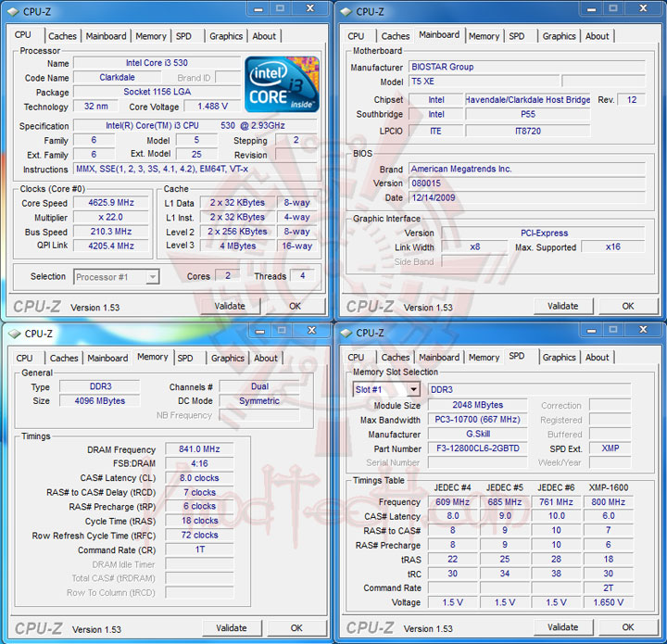Image resolution: width=667 pixels, height=644 pixels.
Task: Click the Link Width value x8
Action: pyautogui.click(x=474, y=247)
